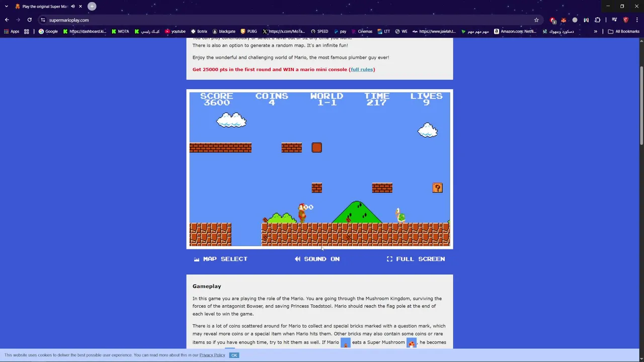Open the Privacy Policy link
Image resolution: width=644 pixels, height=362 pixels.
click(212, 355)
